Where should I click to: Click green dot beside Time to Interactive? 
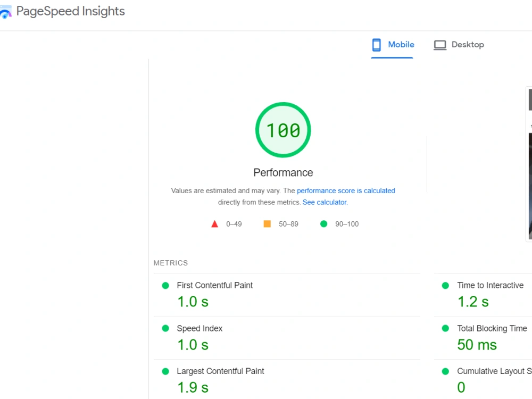(x=445, y=285)
